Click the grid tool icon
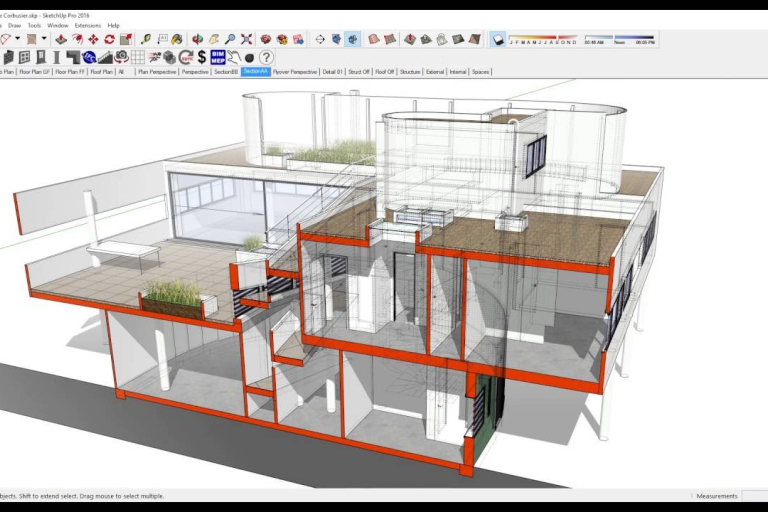 coord(138,57)
